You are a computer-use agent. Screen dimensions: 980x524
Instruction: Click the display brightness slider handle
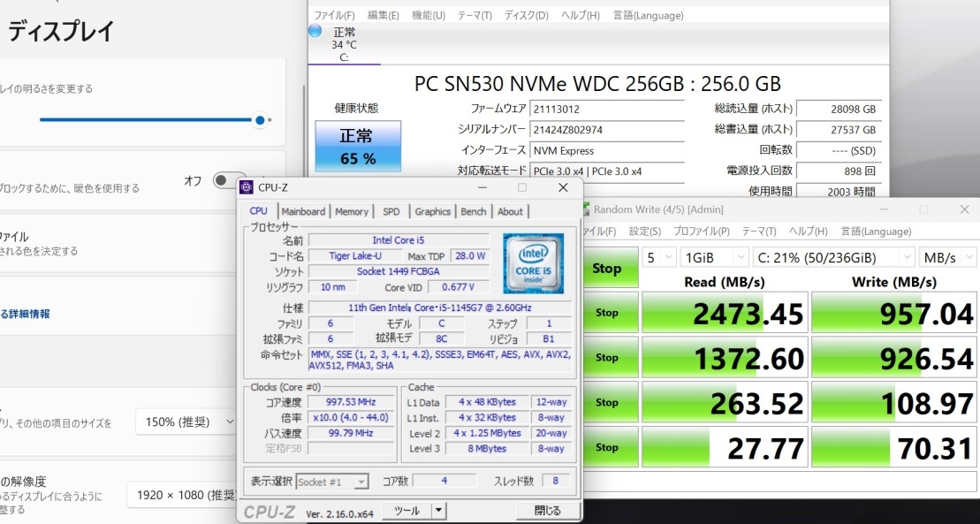pyautogui.click(x=261, y=120)
